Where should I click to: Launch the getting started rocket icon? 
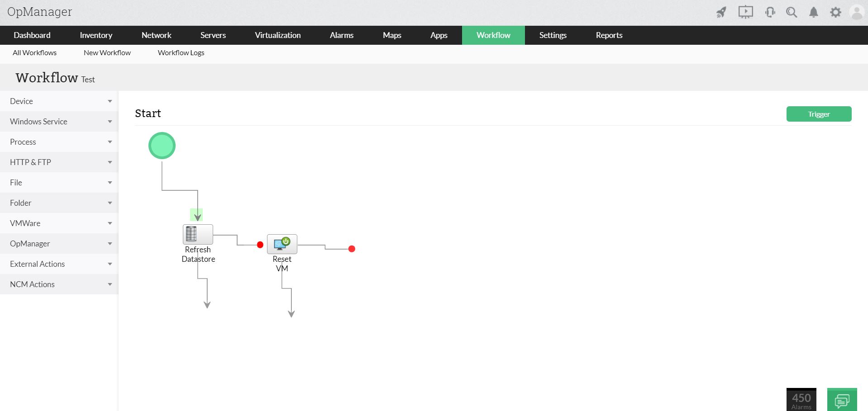[721, 12]
